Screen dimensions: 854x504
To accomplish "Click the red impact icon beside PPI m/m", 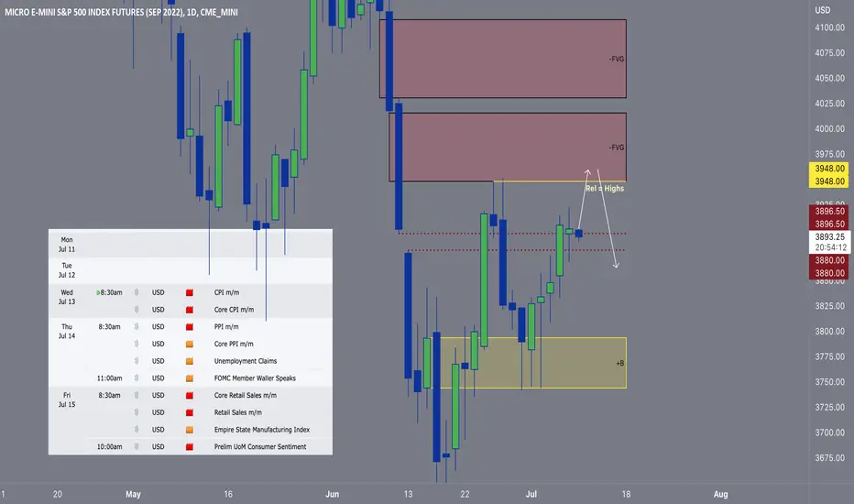I will tap(190, 327).
